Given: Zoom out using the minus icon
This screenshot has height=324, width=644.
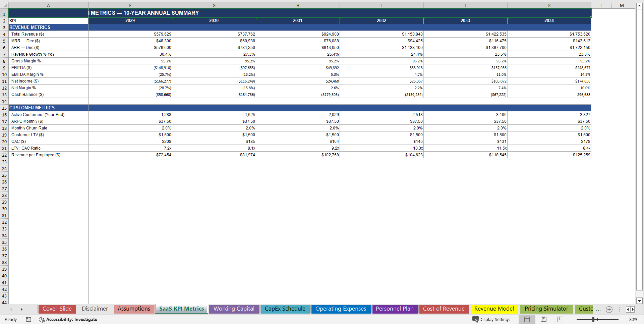Looking at the screenshot, I should point(573,319).
